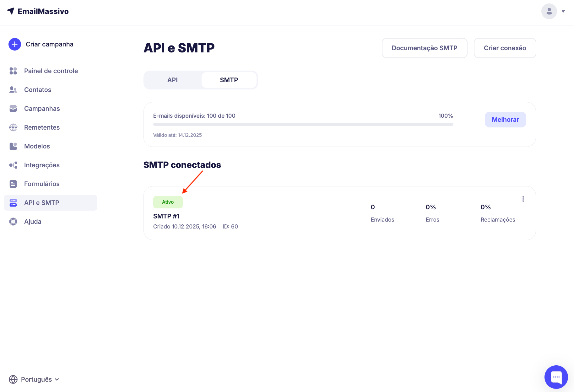574x392 pixels.
Task: Open SMTP #1 three-dot options menu
Action: [x=523, y=199]
